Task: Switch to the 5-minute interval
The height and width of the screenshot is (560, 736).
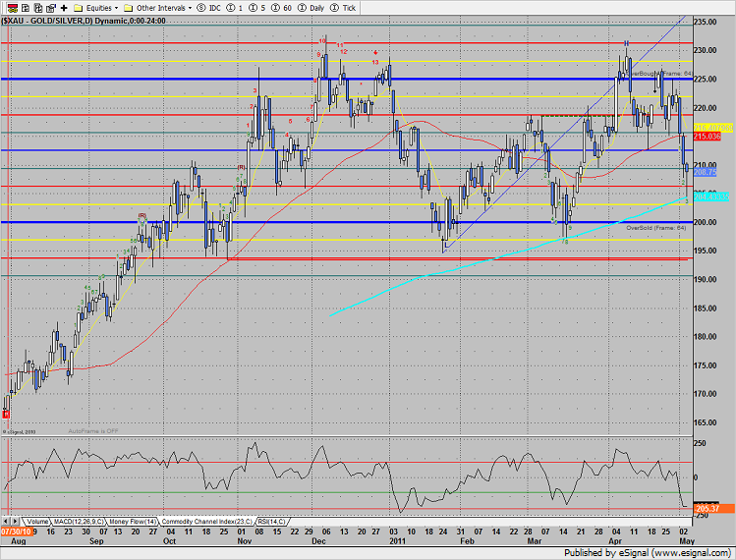Action: click(x=263, y=8)
